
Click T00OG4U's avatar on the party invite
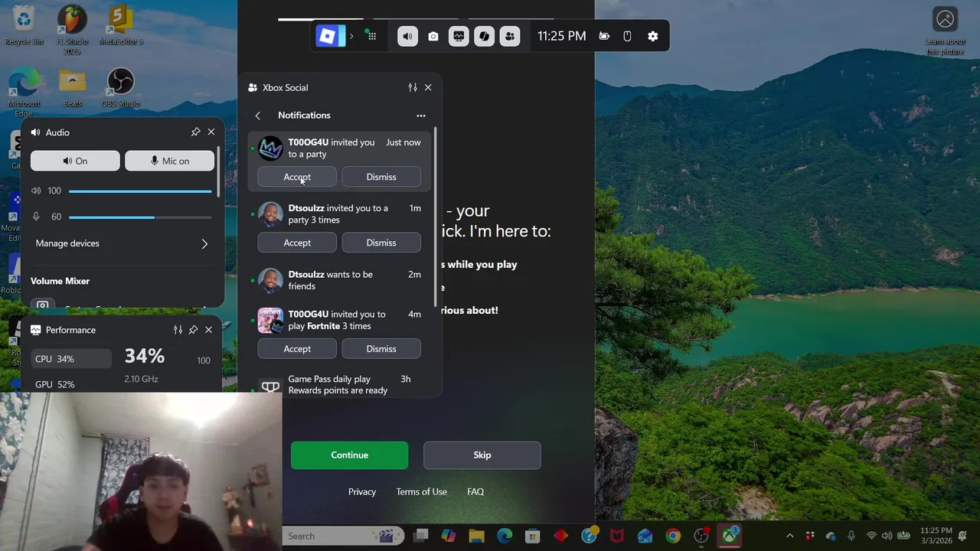tap(270, 148)
